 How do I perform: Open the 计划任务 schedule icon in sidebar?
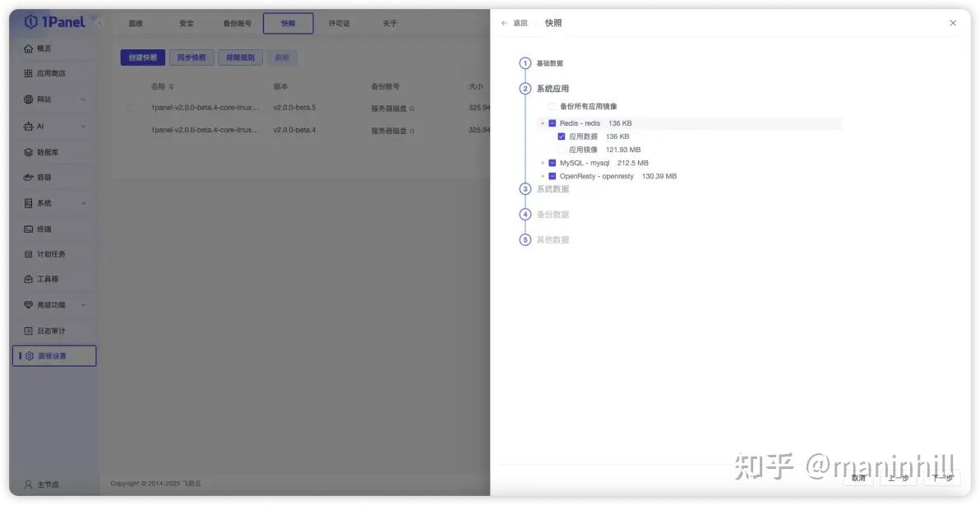(28, 254)
